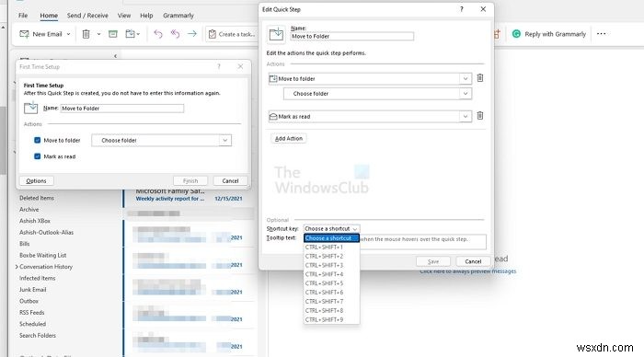
Task: Click Save in Edit Quick Step
Action: tap(433, 261)
